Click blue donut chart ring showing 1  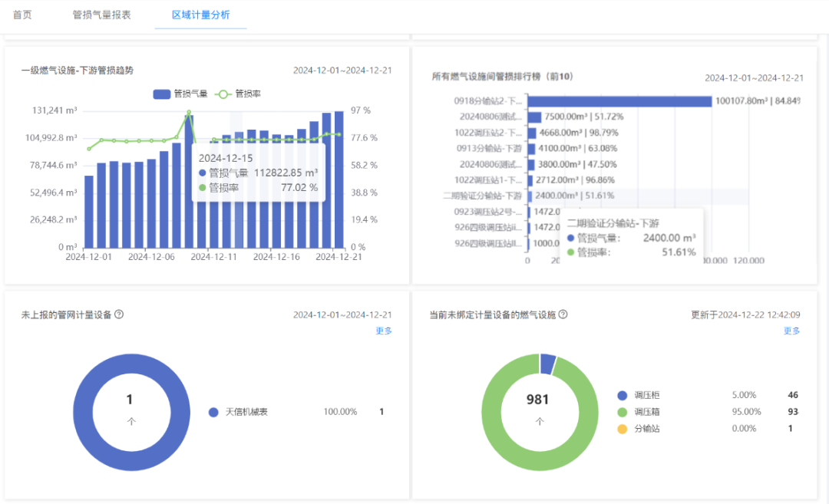coord(83,412)
